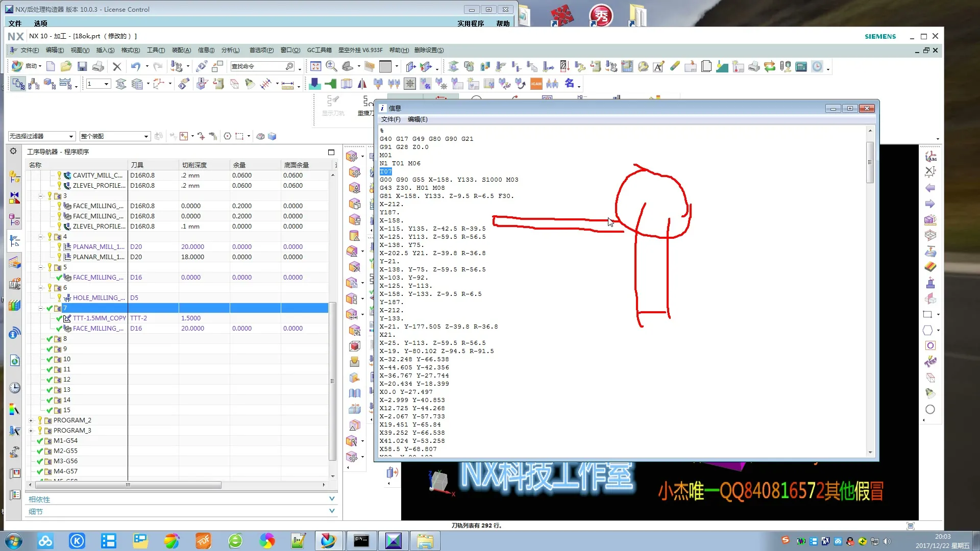This screenshot has height=551, width=980.
Task: Toggle the status check on M1-G54
Action: coord(40,441)
